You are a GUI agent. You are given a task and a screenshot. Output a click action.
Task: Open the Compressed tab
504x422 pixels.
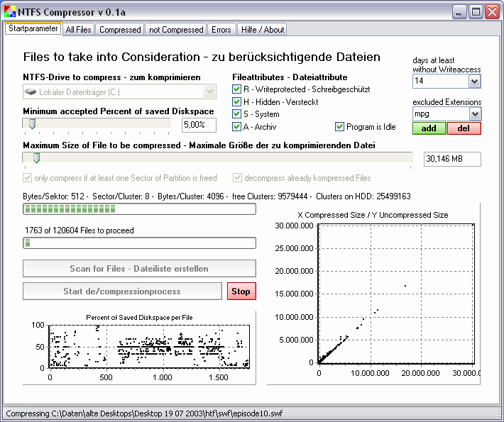point(120,30)
